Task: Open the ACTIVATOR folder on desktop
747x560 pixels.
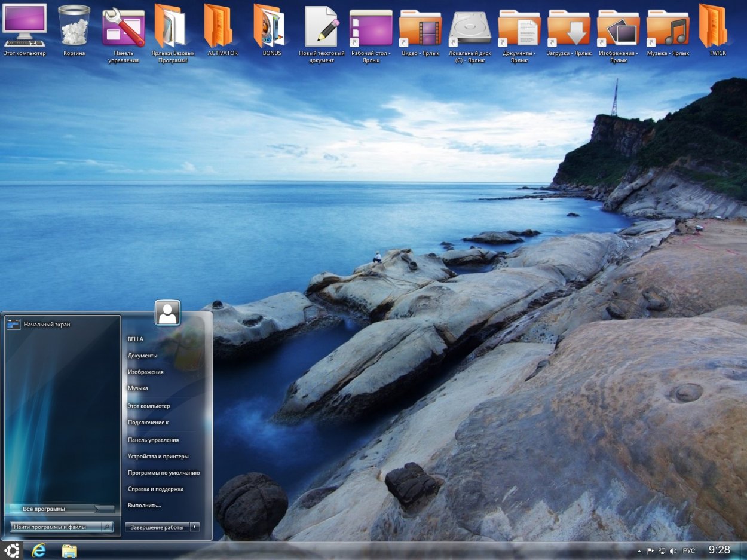Action: coord(222,26)
